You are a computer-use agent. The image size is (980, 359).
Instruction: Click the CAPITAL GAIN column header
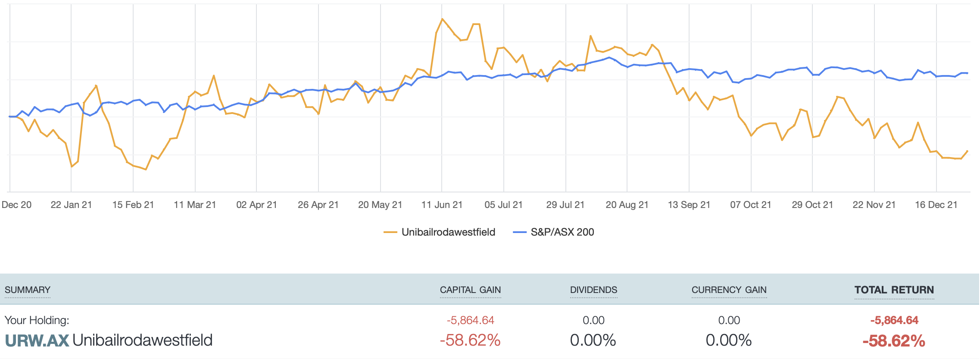click(x=470, y=290)
